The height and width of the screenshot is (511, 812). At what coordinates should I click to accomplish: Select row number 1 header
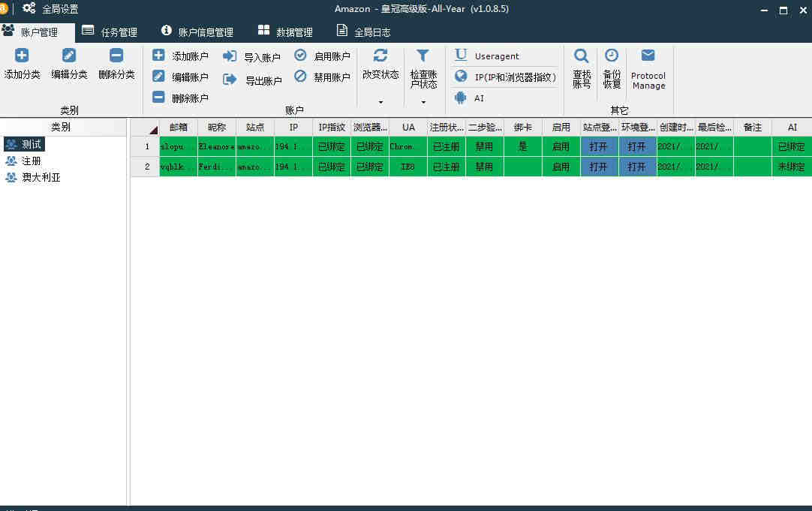point(145,146)
